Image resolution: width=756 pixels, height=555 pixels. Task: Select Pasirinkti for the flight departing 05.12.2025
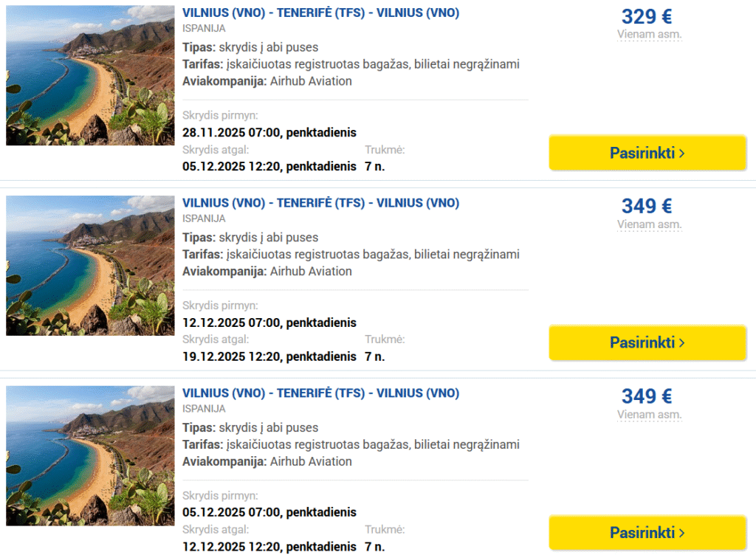click(x=647, y=532)
